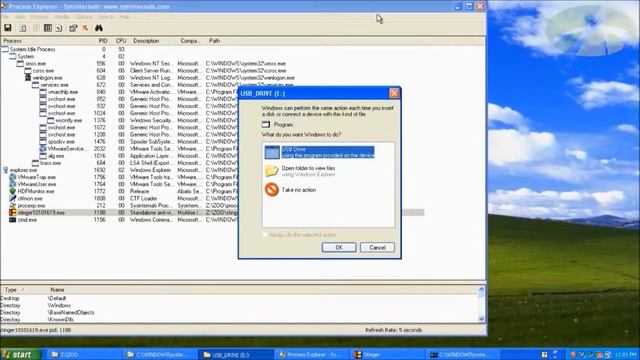Click the Properties toolbar icon
This screenshot has height=360, width=640.
pyautogui.click(x=73, y=28)
